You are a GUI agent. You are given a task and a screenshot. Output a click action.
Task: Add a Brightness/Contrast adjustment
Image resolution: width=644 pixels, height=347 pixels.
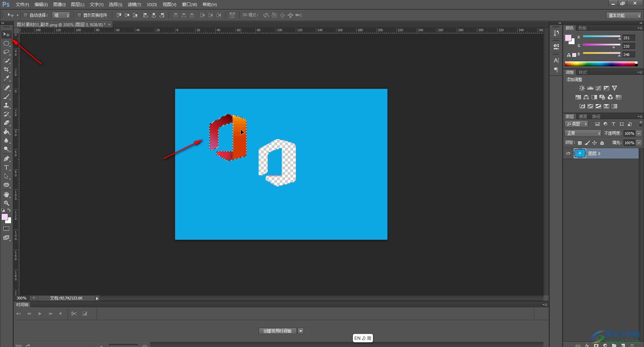[582, 88]
